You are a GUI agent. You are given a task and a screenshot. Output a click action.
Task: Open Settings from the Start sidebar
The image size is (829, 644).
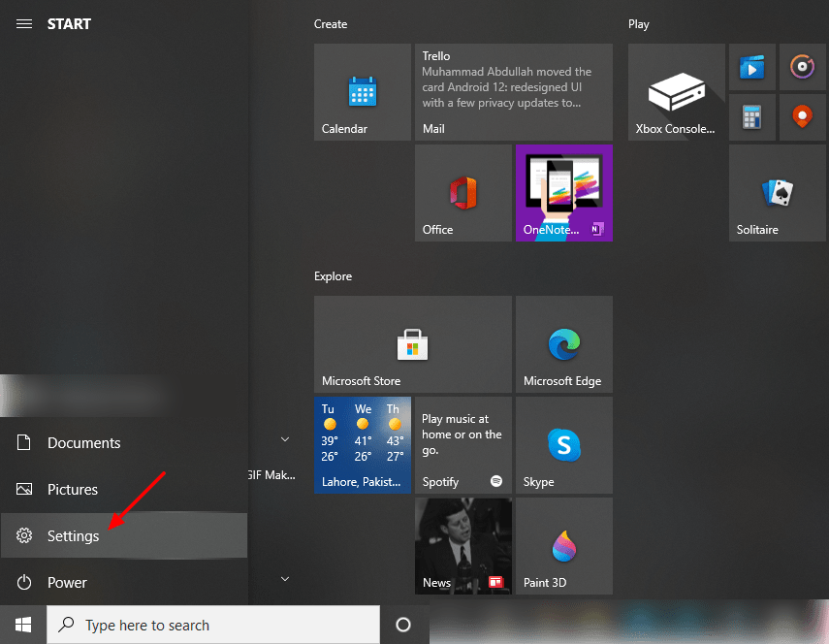tap(124, 535)
